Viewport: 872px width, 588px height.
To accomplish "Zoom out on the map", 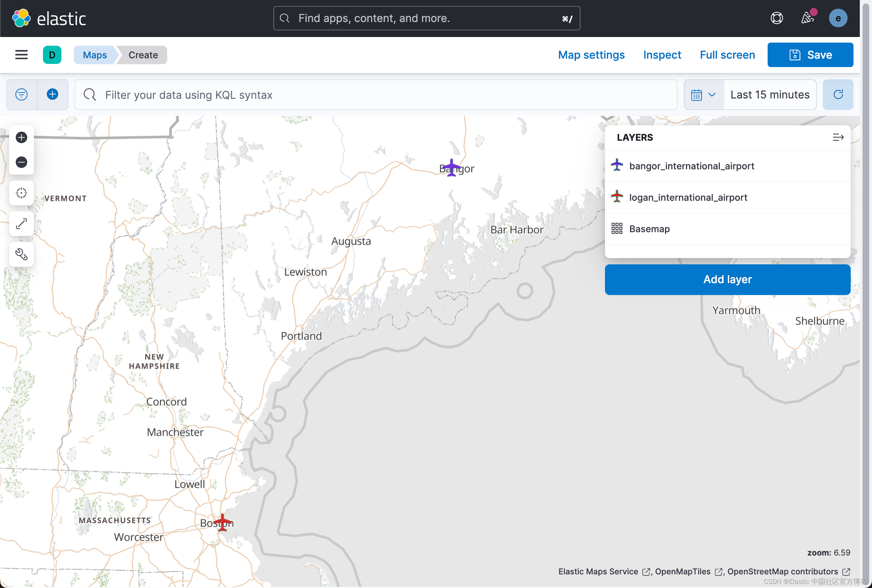I will click(x=21, y=162).
